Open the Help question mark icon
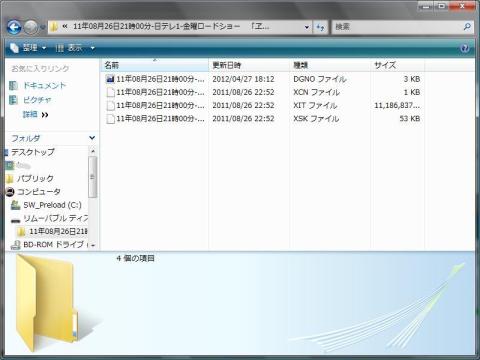Image resolution: width=480 pixels, height=360 pixels. click(465, 48)
